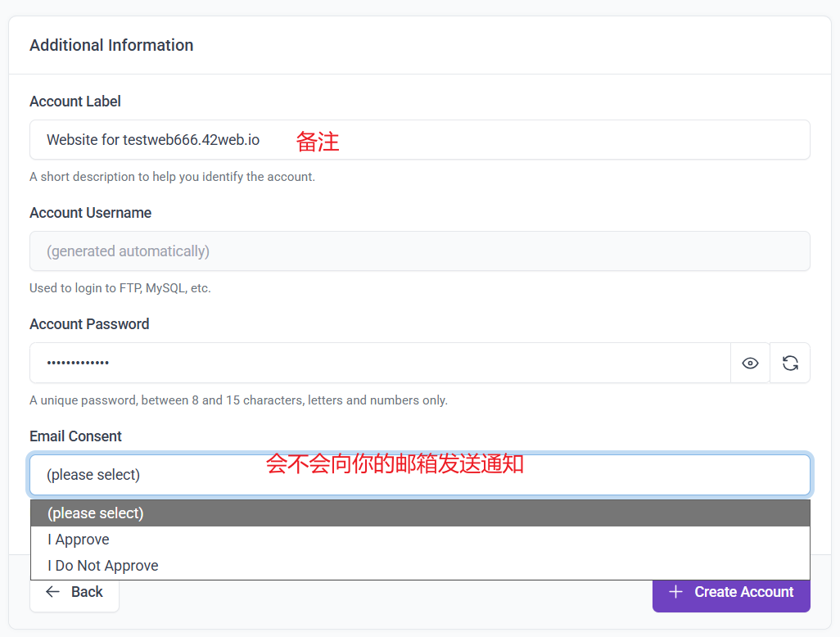This screenshot has width=840, height=637.
Task: Click the 'Account Label' field label
Action: coord(75,102)
